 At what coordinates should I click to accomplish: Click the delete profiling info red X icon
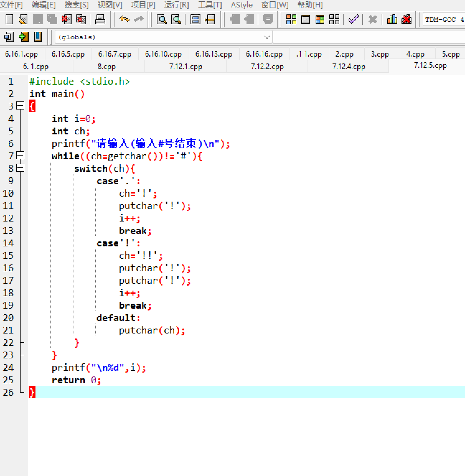coord(406,19)
